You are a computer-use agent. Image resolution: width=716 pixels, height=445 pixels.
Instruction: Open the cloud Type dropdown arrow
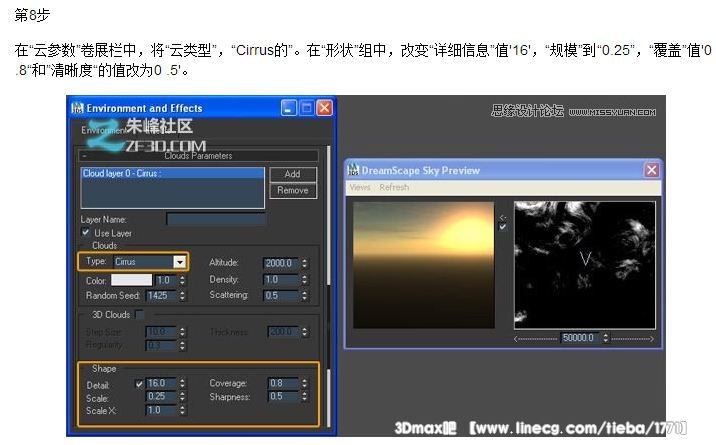tap(180, 262)
